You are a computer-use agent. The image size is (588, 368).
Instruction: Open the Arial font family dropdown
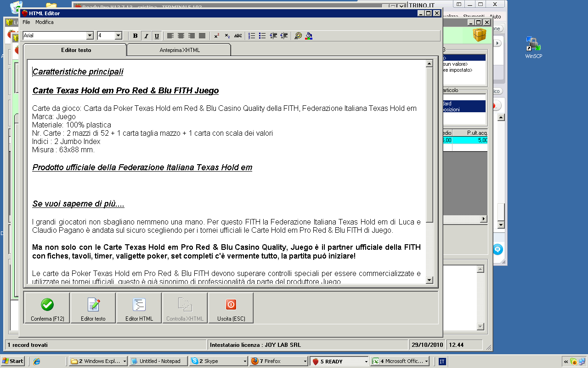90,35
